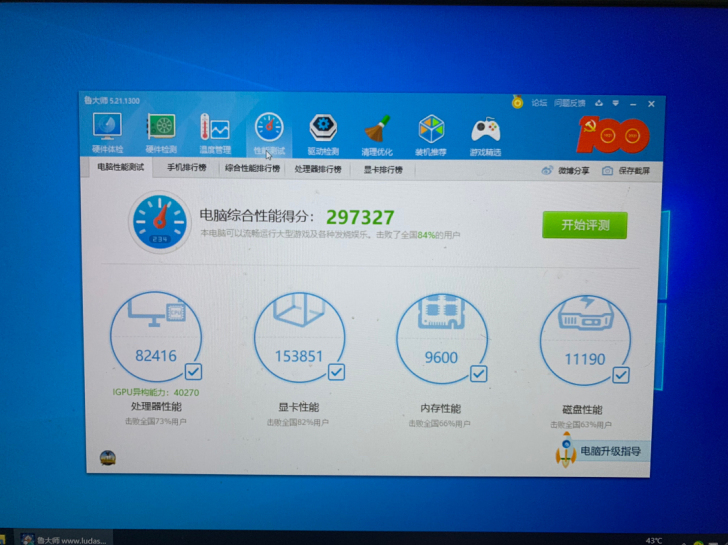This screenshot has height=545, width=728.
Task: Click the 击败全国73%用户 text
Action: click(156, 422)
